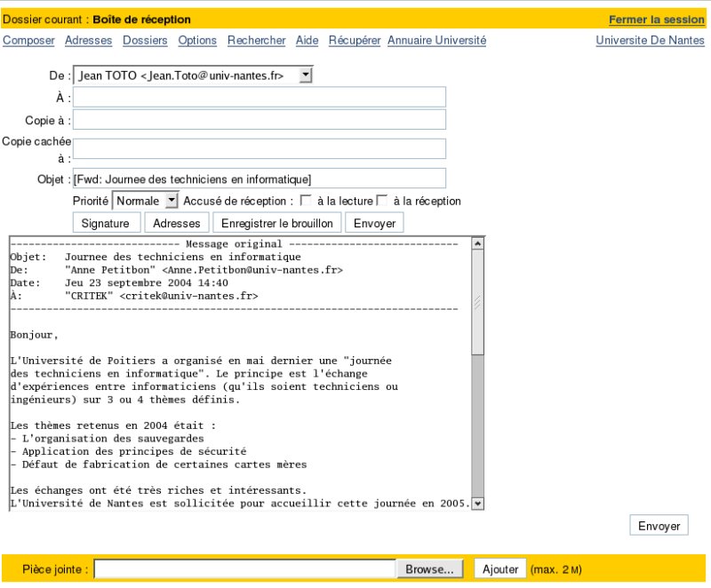Open the Aide help page
This screenshot has width=711, height=588.
(307, 40)
